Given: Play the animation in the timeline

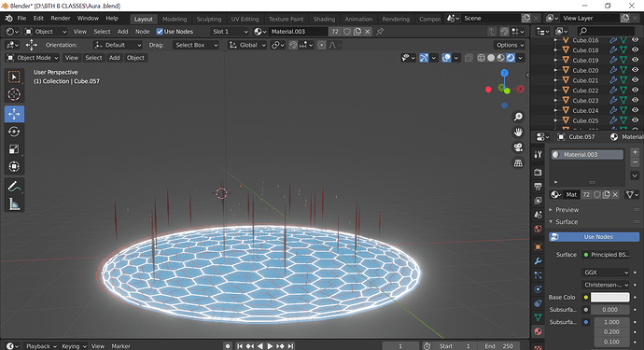Looking at the screenshot, I should [x=270, y=346].
